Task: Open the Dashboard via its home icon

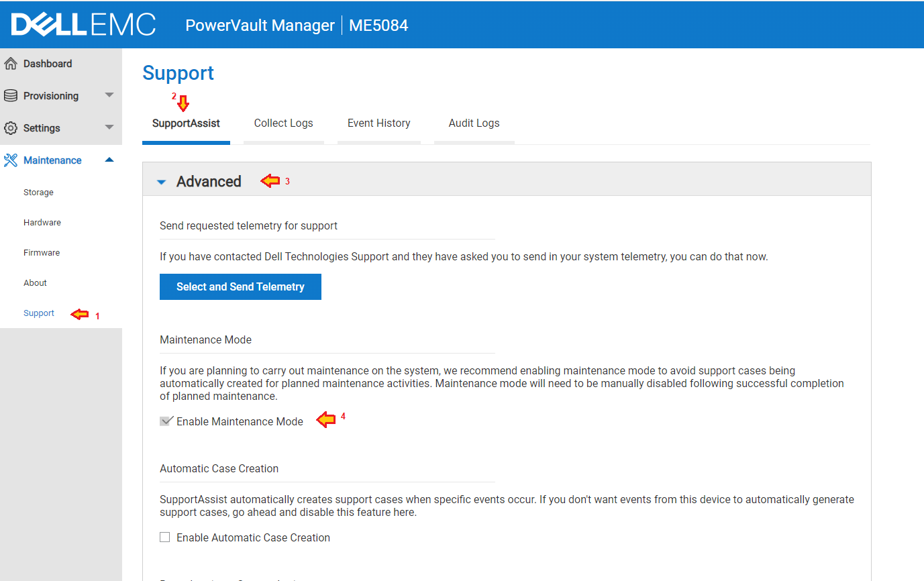Action: tap(11, 63)
